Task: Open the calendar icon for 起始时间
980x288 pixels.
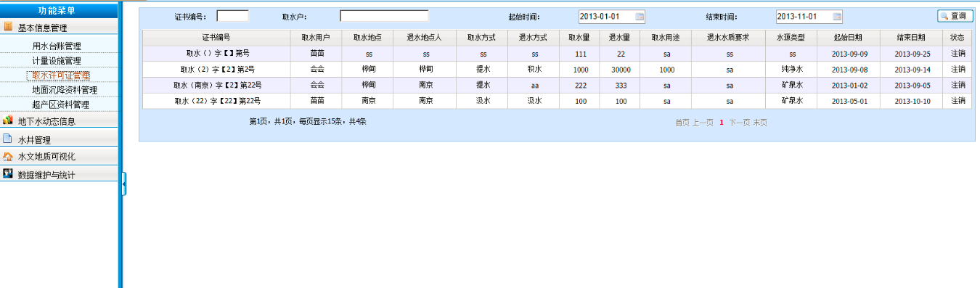Action: point(640,17)
